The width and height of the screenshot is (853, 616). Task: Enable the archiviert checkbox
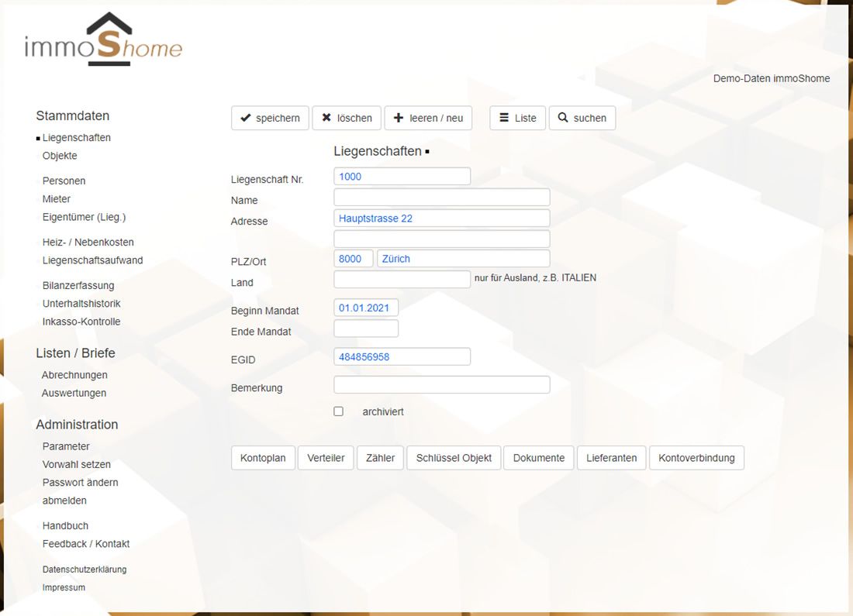[338, 411]
